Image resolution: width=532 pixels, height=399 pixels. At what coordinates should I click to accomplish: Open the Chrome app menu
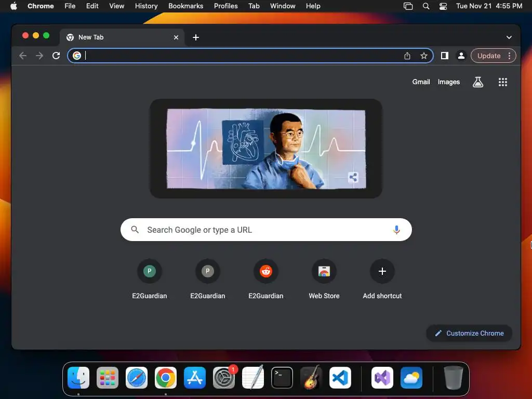pos(41,6)
